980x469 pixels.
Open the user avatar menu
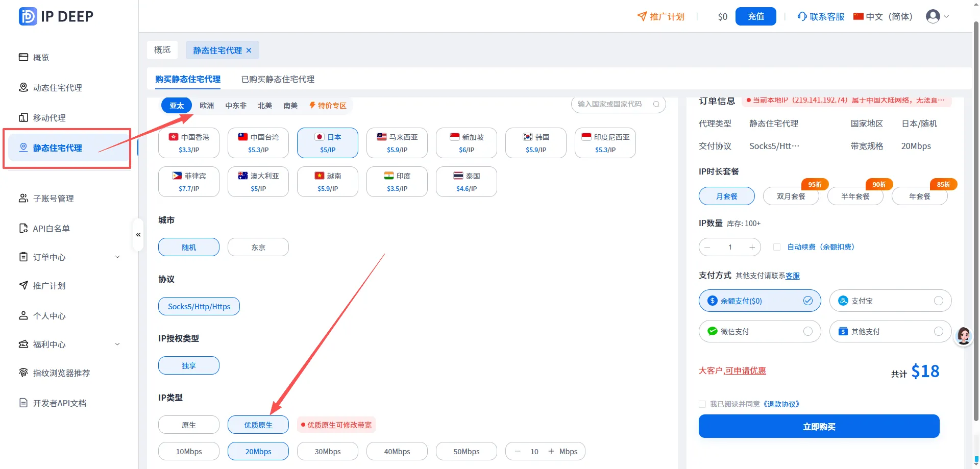tap(937, 16)
